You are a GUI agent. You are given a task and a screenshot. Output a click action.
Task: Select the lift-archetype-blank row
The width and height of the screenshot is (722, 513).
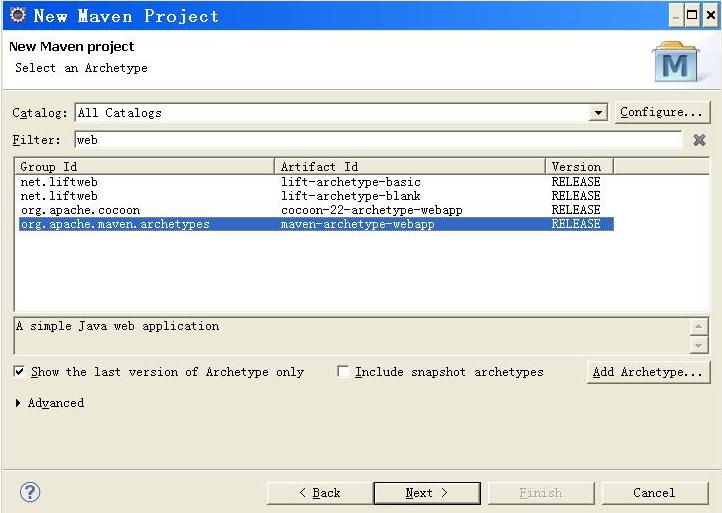tap(316, 196)
